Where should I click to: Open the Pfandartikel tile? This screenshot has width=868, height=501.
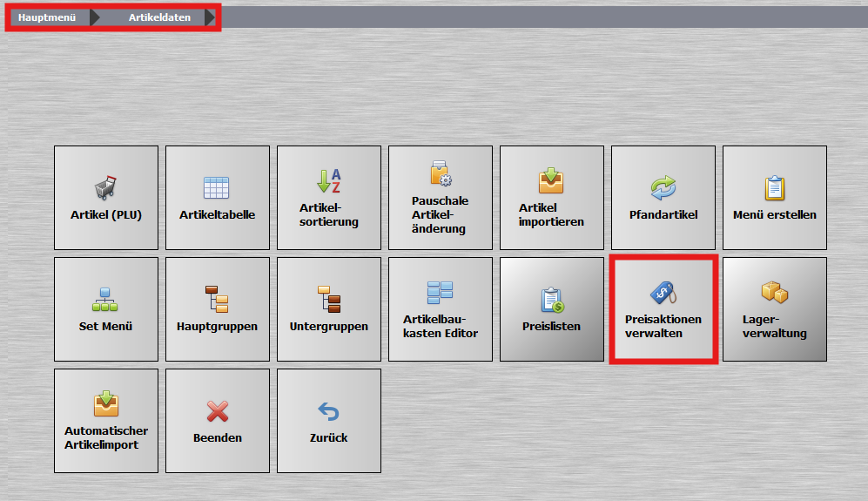click(663, 198)
